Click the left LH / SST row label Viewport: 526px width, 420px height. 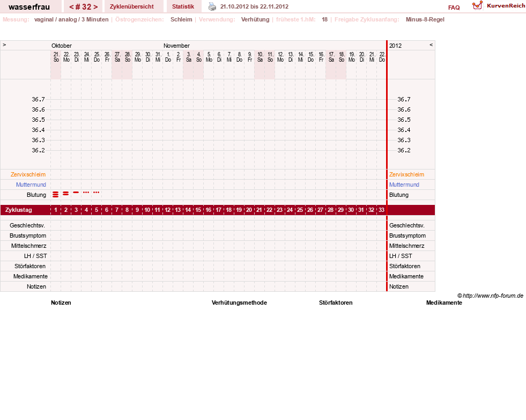(x=35, y=256)
